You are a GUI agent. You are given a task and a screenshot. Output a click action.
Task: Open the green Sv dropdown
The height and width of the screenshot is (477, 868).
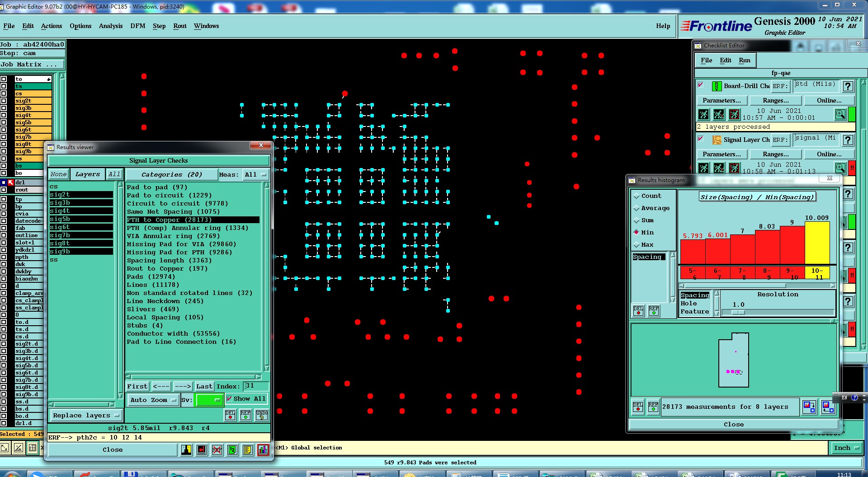(209, 400)
